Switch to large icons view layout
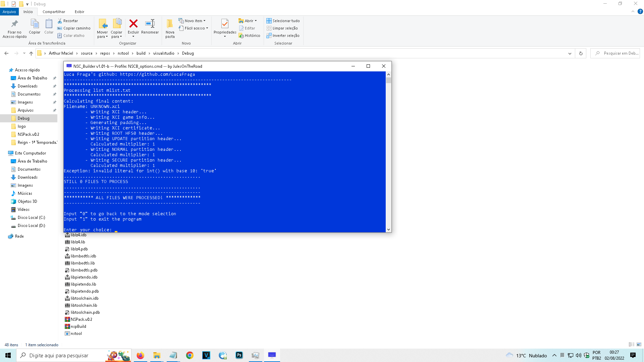 coord(639,345)
